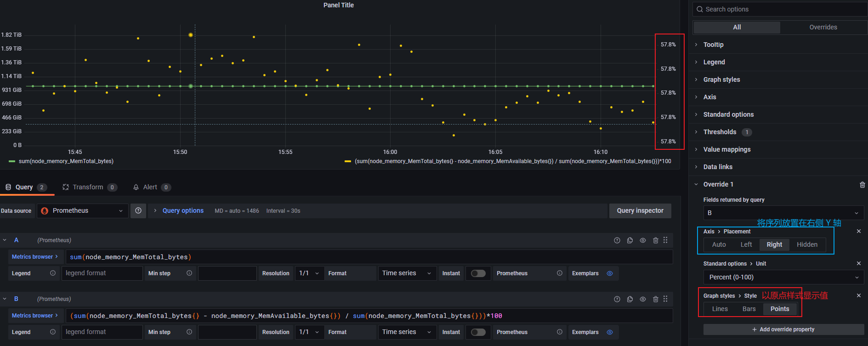The image size is (868, 346).
Task: Set axis placement to Left
Action: point(746,244)
